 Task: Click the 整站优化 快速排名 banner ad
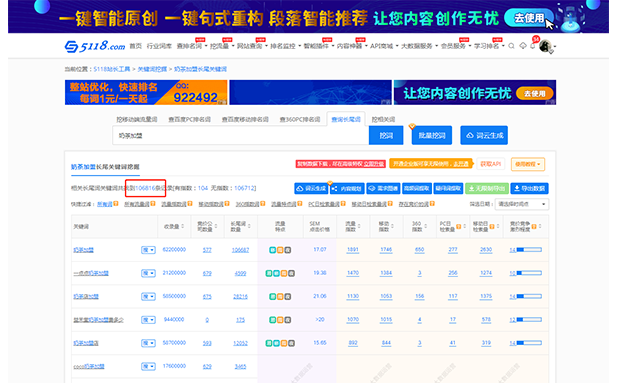coord(146,92)
